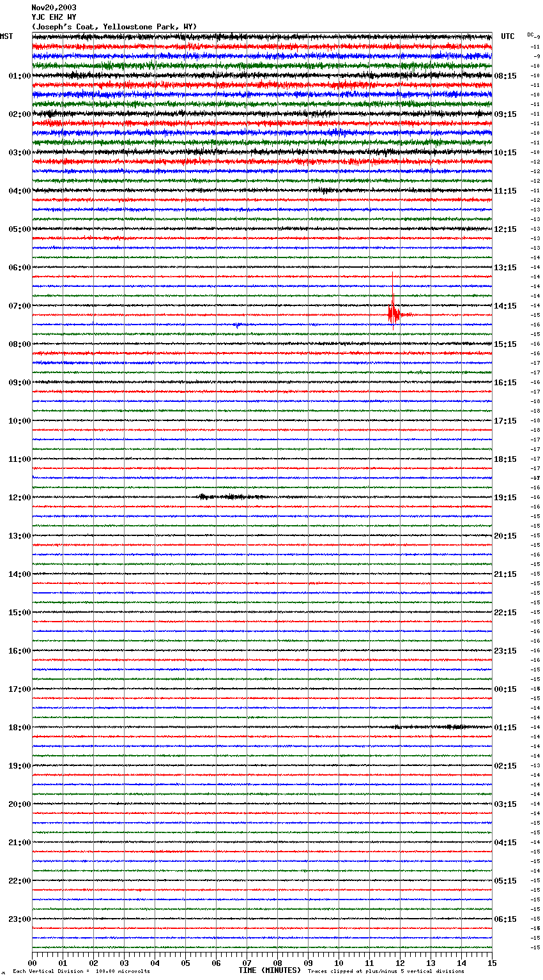Click the 13:15 UTC time label
The width and height of the screenshot is (543, 980).
coord(505,268)
